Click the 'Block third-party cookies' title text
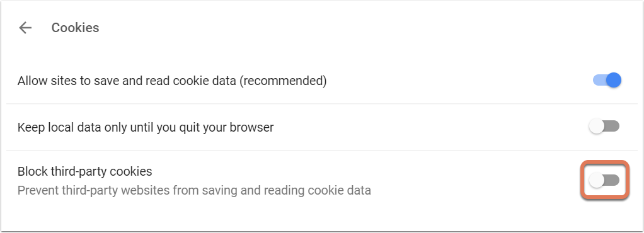Screen dimensions: 644x233 coord(84,171)
